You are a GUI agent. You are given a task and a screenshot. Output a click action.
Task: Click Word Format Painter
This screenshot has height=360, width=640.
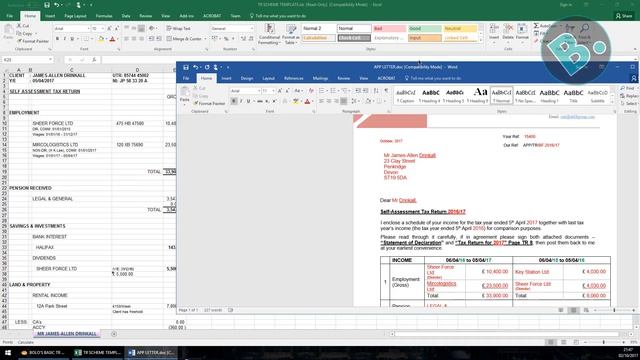point(209,104)
